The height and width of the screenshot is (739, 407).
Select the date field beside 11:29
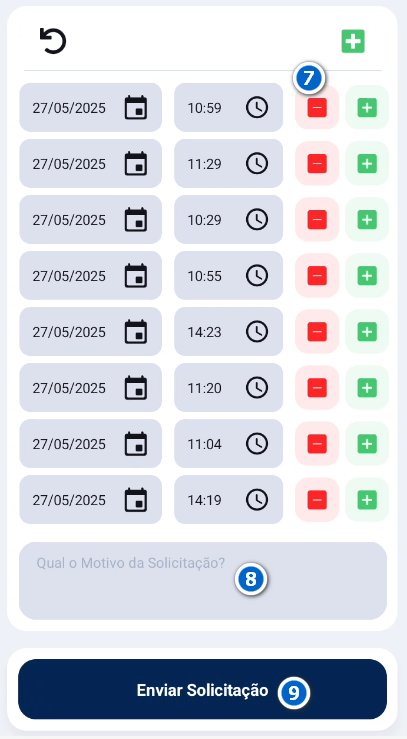tap(90, 164)
